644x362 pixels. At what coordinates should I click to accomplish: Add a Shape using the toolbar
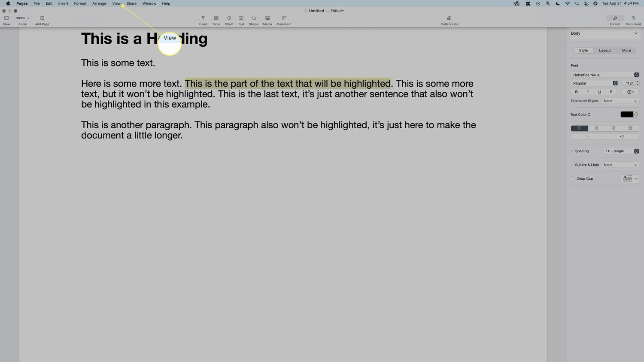(x=253, y=18)
